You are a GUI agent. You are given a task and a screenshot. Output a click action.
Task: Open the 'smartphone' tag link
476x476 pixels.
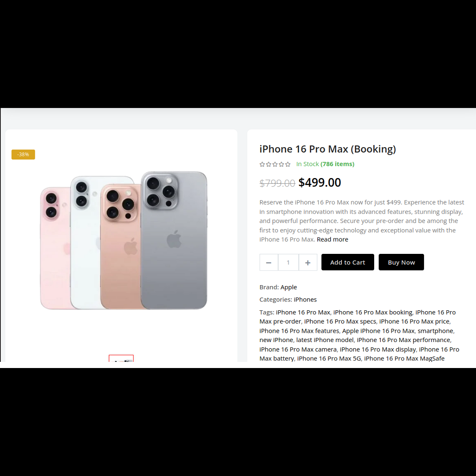[435, 331]
